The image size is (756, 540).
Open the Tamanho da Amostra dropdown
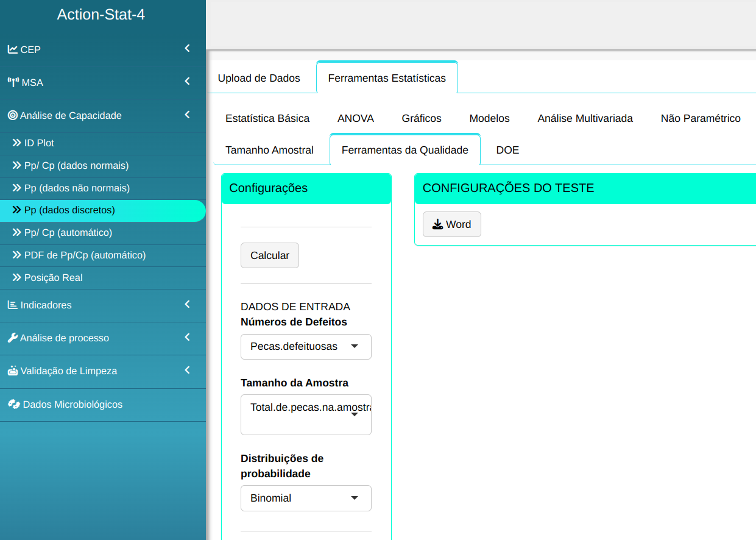coord(306,414)
